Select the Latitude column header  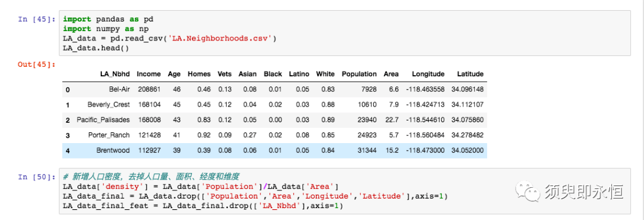click(x=470, y=75)
